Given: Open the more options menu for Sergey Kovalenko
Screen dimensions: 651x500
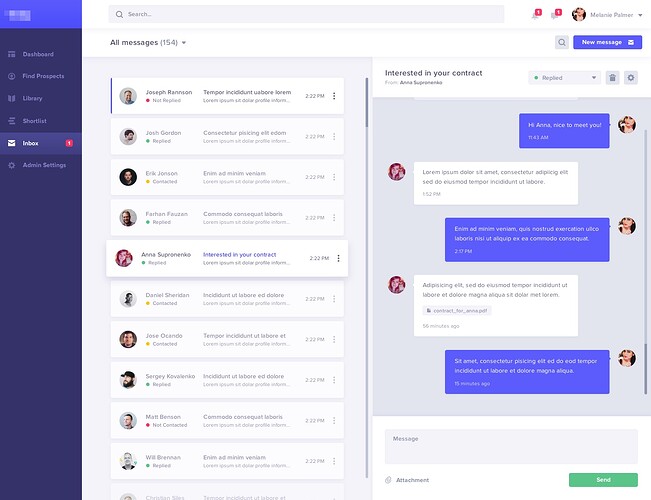Looking at the screenshot, I should tap(334, 380).
